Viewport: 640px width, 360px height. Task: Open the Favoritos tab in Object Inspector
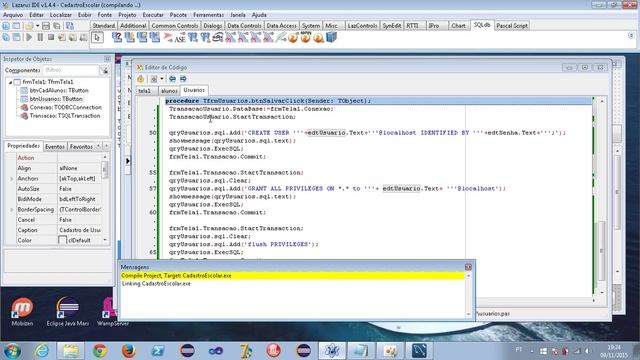[x=81, y=147]
